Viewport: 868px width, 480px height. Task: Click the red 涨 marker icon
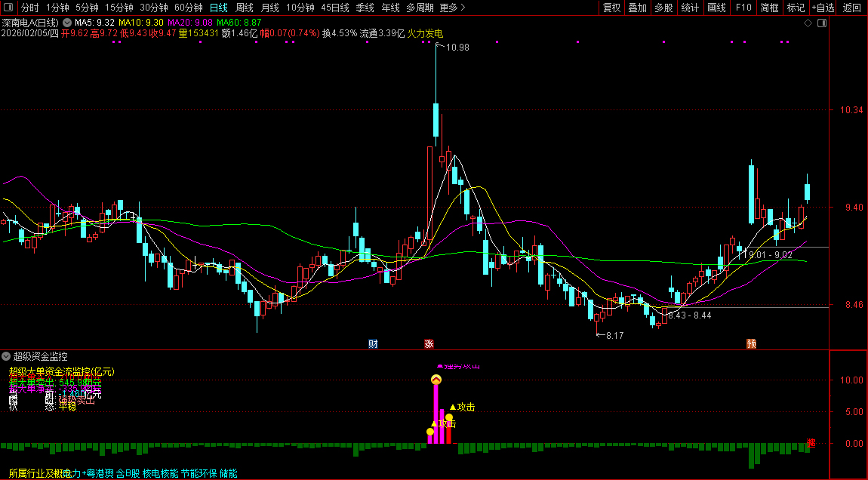coord(429,344)
